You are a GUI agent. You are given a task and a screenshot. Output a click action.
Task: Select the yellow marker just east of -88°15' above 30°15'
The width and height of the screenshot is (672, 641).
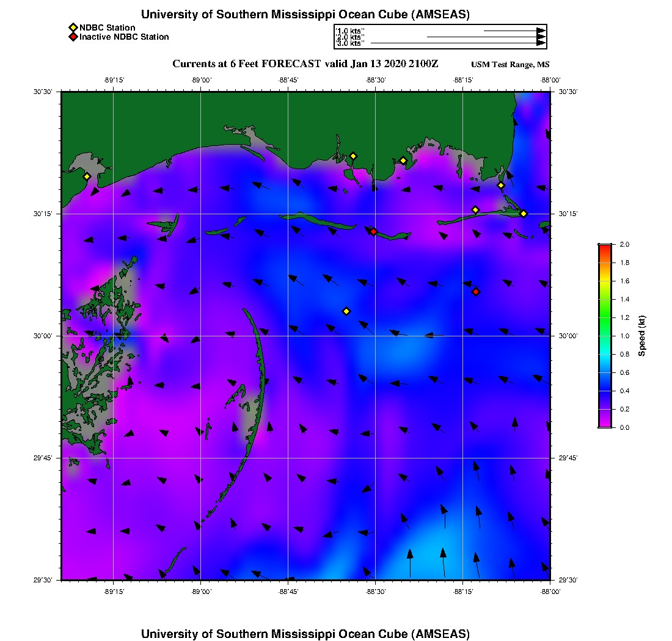[475, 210]
